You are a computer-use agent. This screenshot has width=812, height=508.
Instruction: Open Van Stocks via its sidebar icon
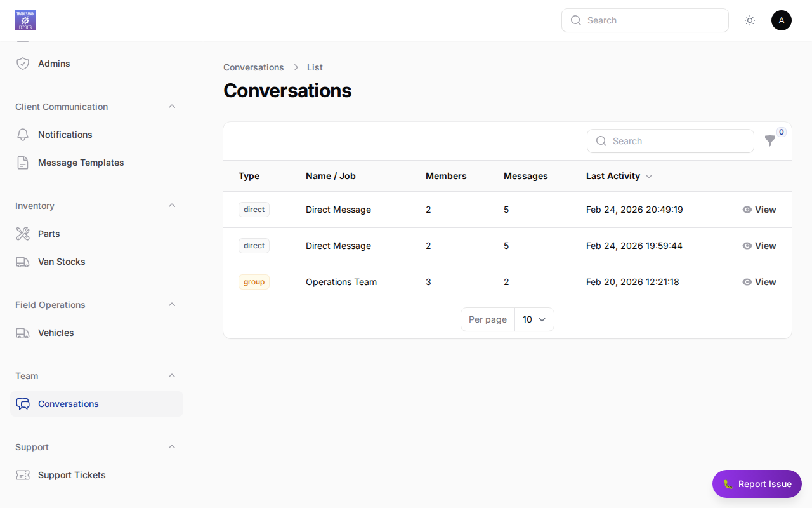click(23, 262)
